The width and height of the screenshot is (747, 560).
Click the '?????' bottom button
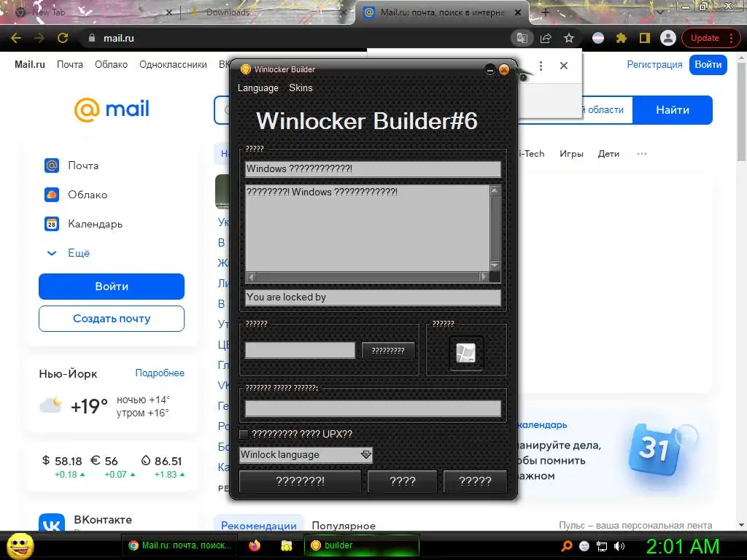tap(475, 481)
